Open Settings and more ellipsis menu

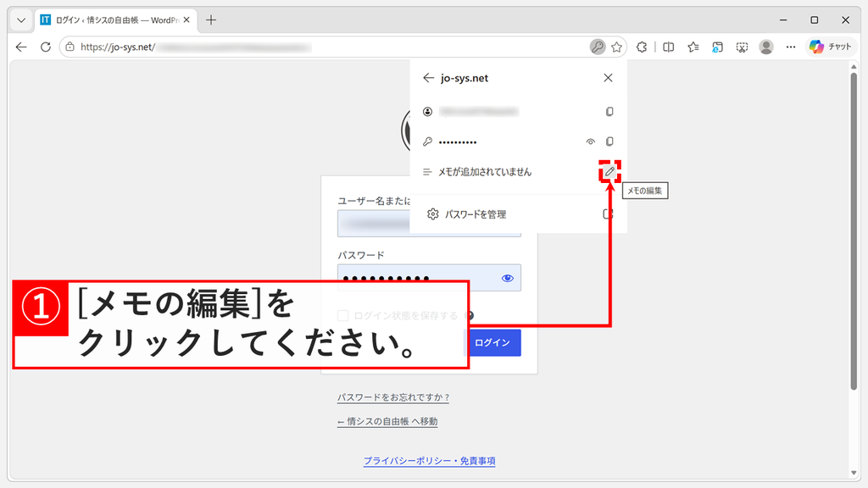[791, 47]
